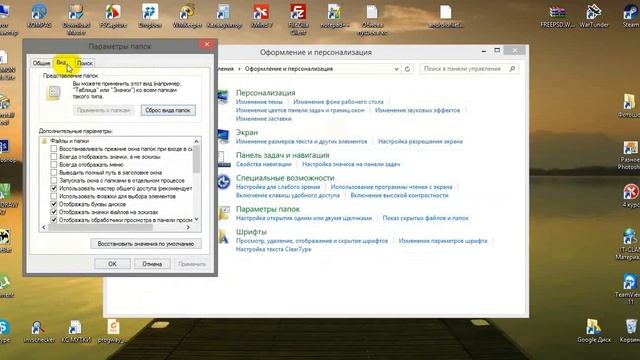Viewport: 640px width, 360px height.
Task: Enable 'Использовать флажки для выбора элементов'
Action: pos(53,196)
